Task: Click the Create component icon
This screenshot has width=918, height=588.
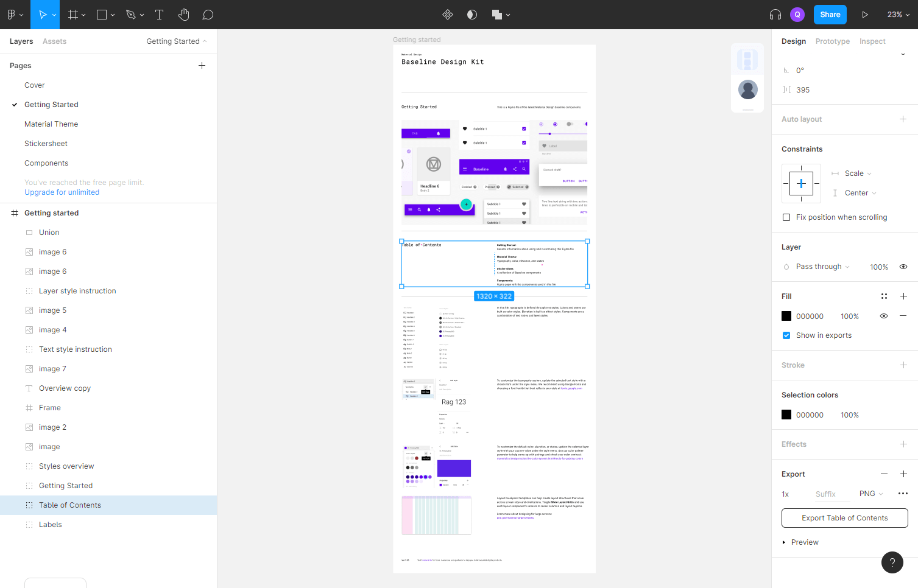Action: click(448, 15)
